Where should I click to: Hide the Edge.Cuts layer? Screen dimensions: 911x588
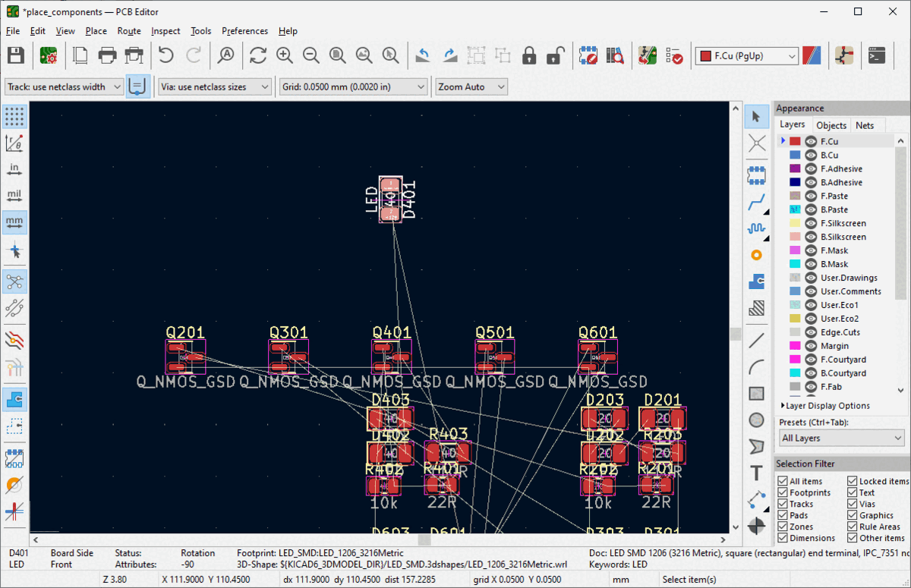811,332
